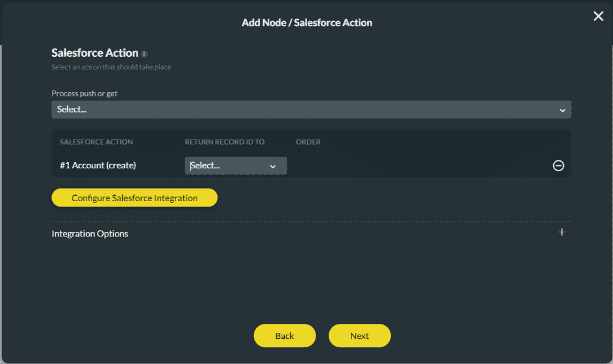
Task: Remove the #1 Account (create) action row
Action: click(x=559, y=166)
